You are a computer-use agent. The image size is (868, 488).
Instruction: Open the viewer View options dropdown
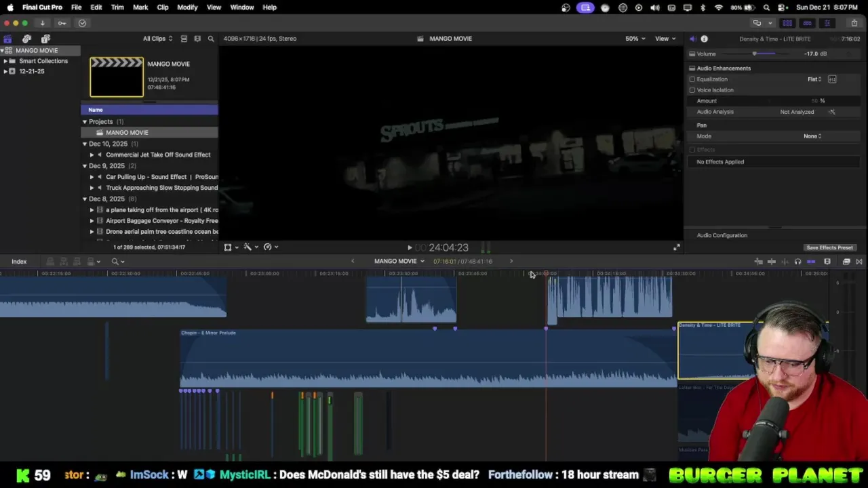pyautogui.click(x=665, y=39)
